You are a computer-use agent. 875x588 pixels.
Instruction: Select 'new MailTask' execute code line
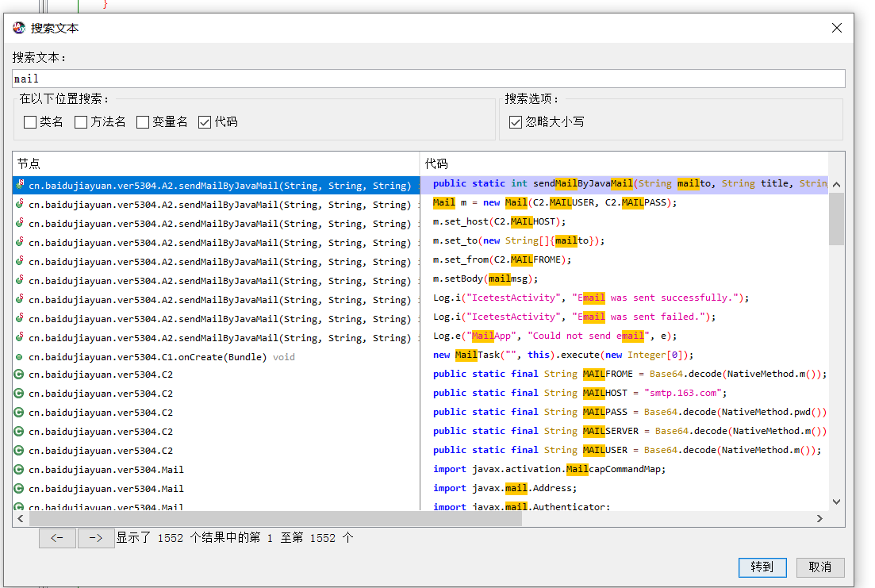[x=563, y=355]
